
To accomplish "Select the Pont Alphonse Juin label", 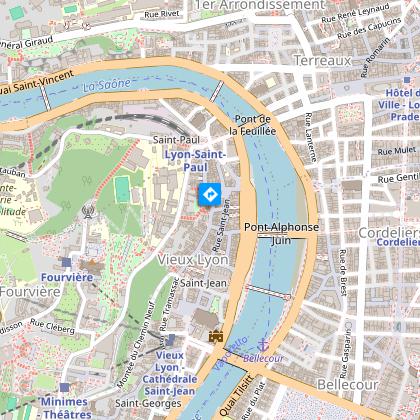I will [282, 233].
